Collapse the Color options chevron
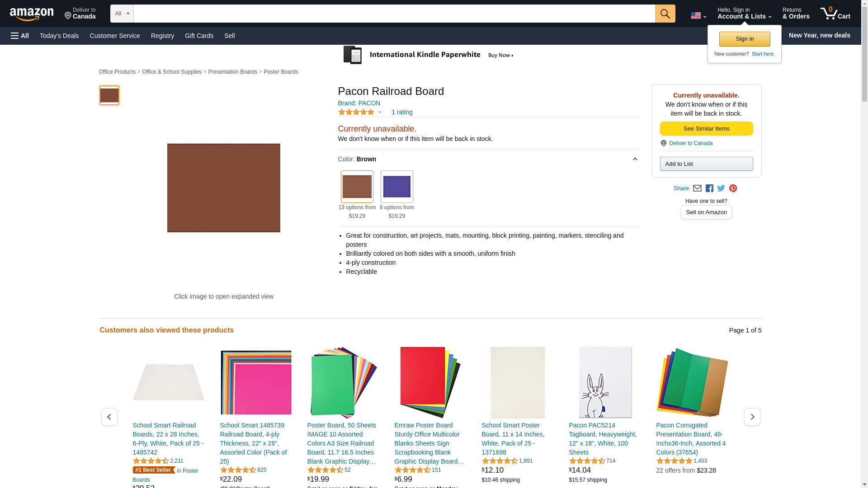This screenshot has height=488, width=868. pyautogui.click(x=635, y=159)
